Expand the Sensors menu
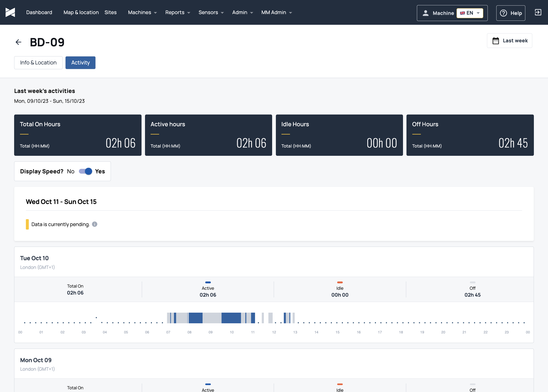Image resolution: width=548 pixels, height=392 pixels. pos(211,12)
